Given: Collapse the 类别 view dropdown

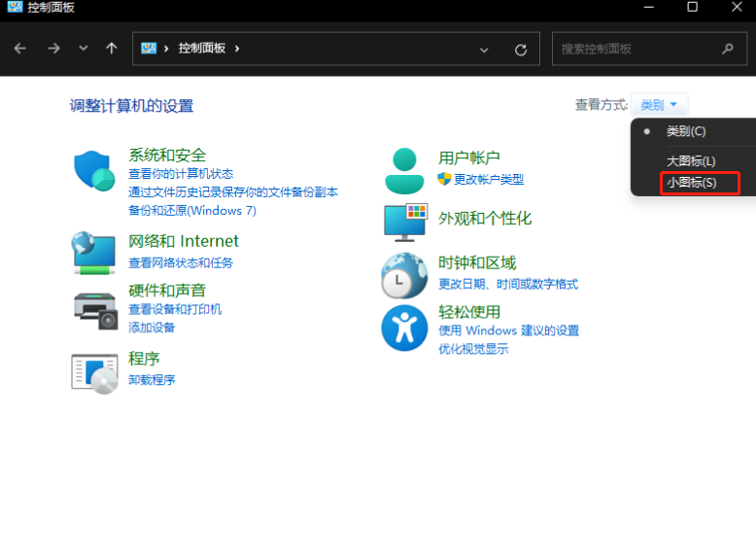Looking at the screenshot, I should [660, 105].
